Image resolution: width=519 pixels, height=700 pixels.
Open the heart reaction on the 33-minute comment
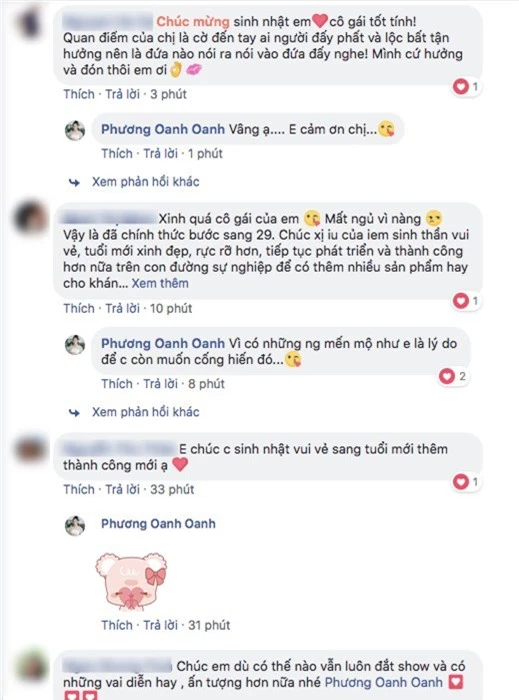[x=465, y=482]
